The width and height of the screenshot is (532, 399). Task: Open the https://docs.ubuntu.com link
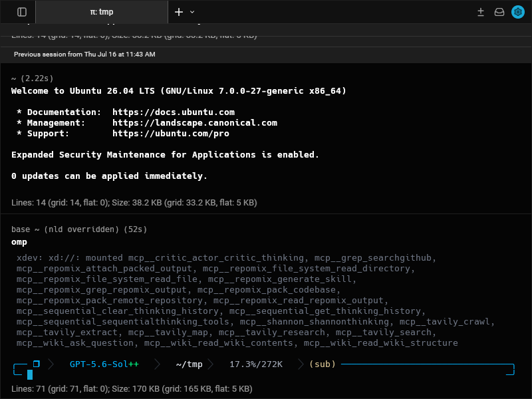tap(174, 112)
